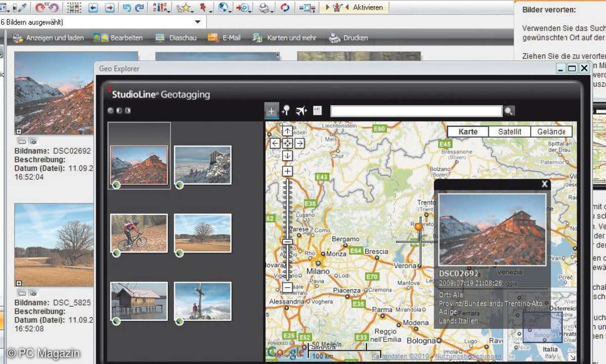The height and width of the screenshot is (364, 606).
Task: Click the first gray theme dot in Geotagging
Action: [111, 111]
